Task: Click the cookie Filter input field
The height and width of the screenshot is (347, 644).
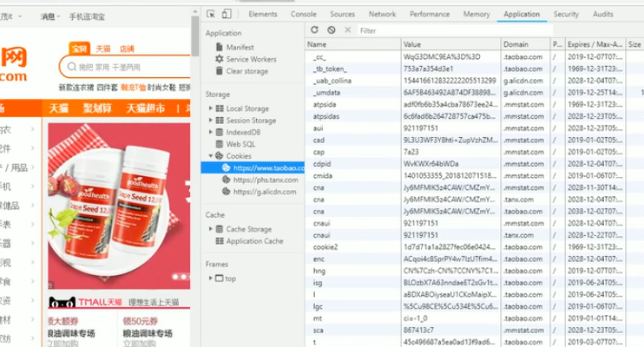Action: pyautogui.click(x=455, y=30)
